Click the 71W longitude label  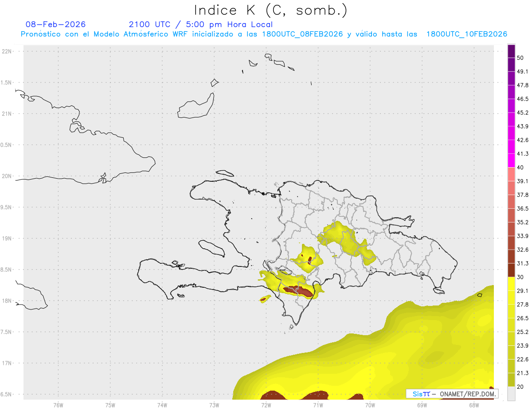point(318,405)
